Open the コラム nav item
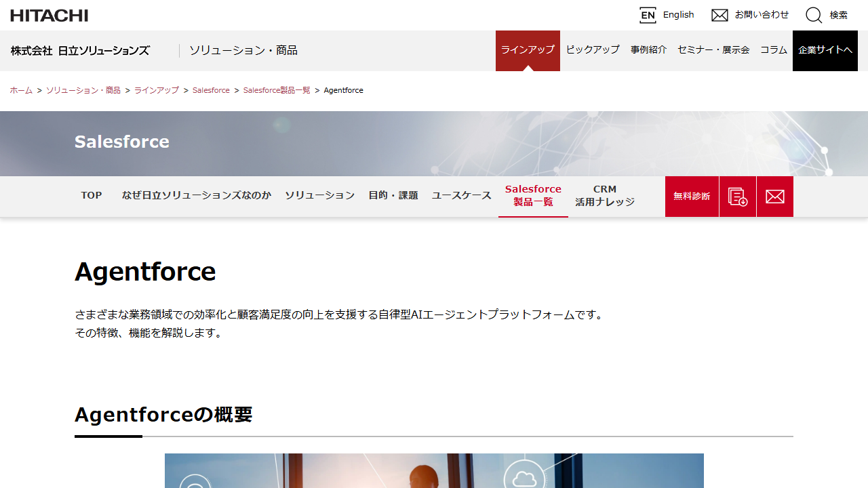The height and width of the screenshot is (488, 868). click(773, 50)
